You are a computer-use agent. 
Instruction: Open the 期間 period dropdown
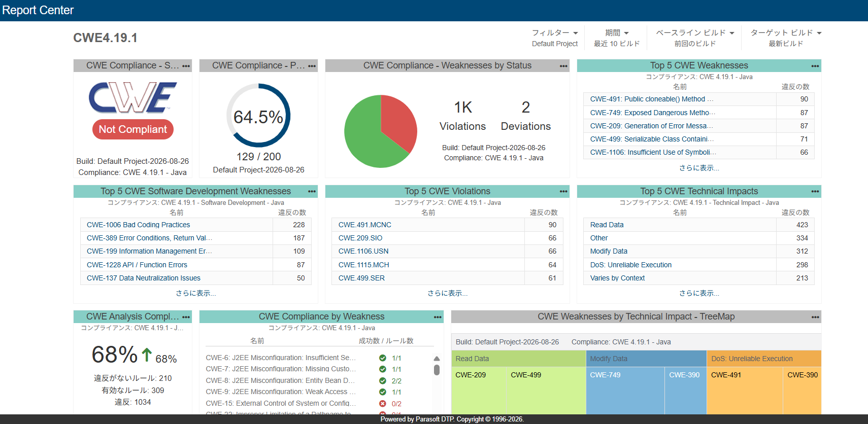pos(617,33)
